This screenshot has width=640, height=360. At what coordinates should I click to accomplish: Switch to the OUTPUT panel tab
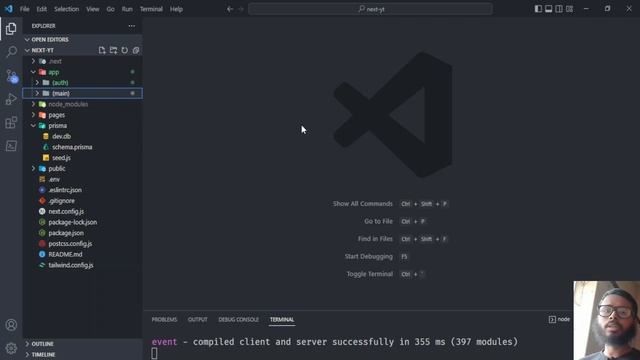(x=198, y=319)
